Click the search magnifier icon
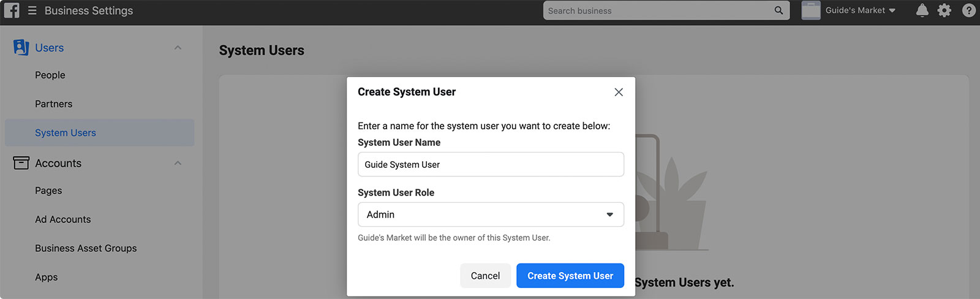The image size is (980, 299). click(778, 10)
